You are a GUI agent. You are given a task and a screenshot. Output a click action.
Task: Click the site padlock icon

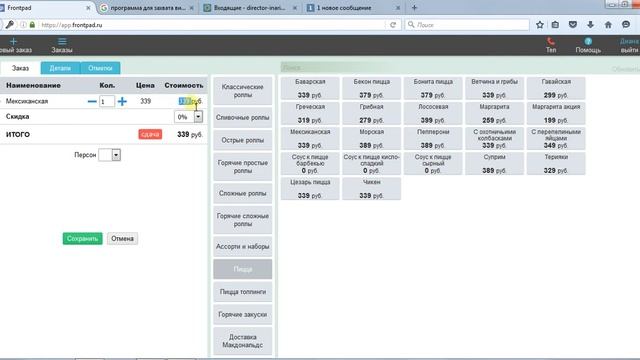32,25
